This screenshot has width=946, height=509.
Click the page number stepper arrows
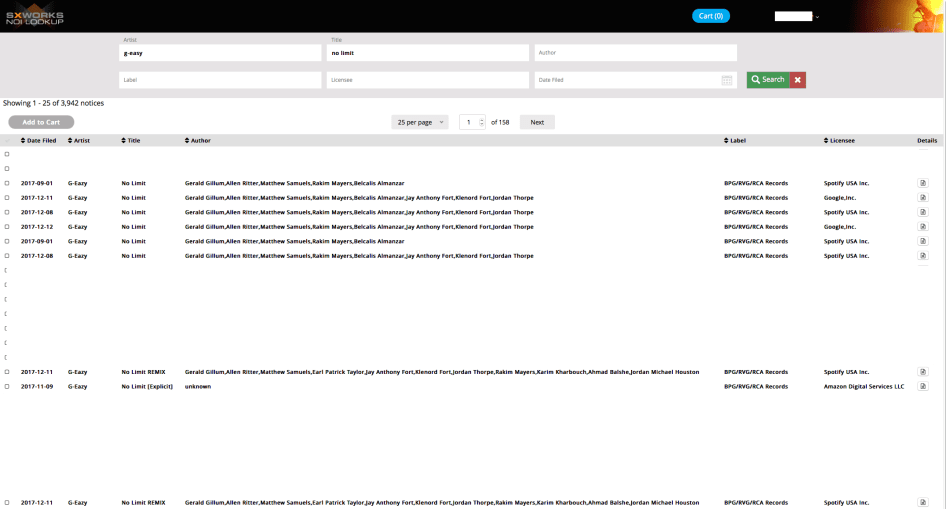pos(482,122)
